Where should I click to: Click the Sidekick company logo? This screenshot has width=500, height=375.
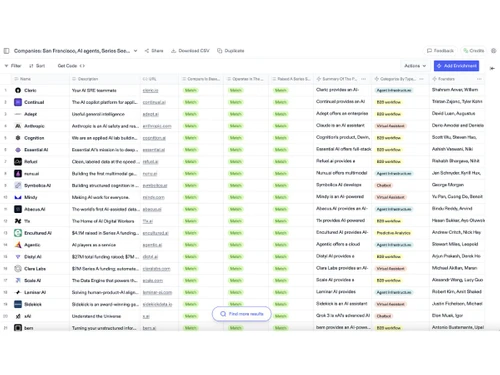(18, 304)
